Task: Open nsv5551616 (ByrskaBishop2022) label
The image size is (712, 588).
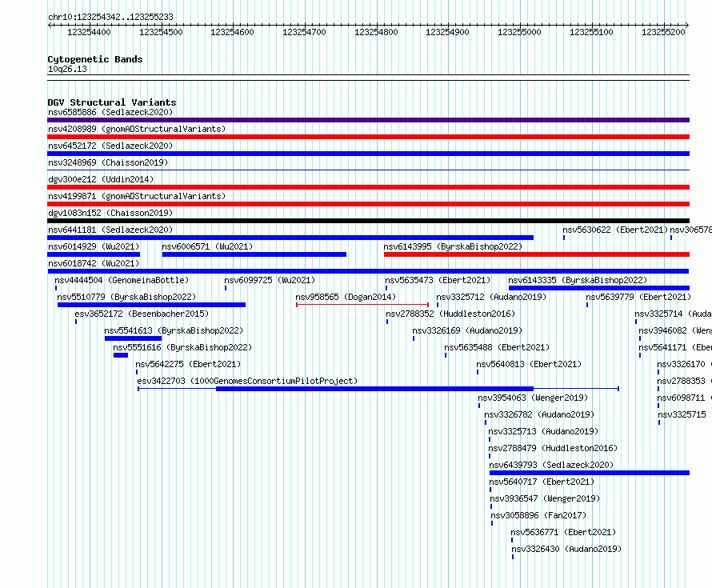Action: point(182,347)
